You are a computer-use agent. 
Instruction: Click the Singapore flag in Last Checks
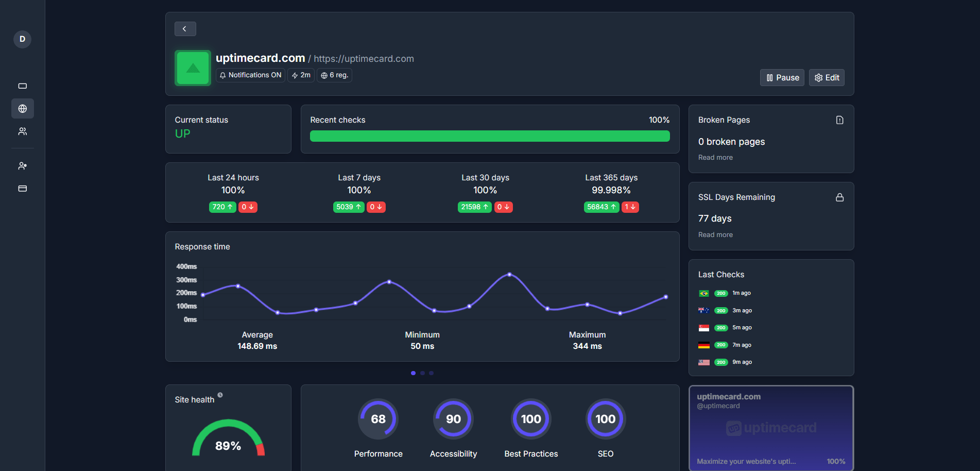pyautogui.click(x=704, y=328)
